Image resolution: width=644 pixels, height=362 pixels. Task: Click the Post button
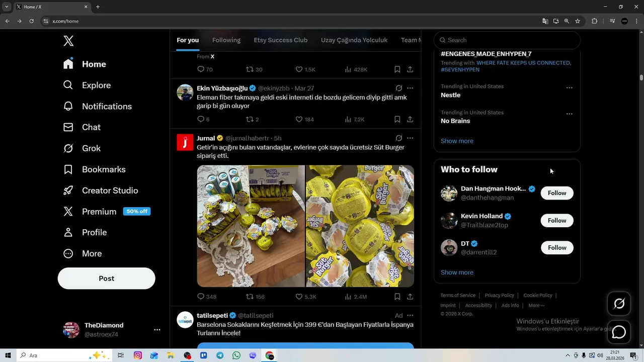(106, 279)
